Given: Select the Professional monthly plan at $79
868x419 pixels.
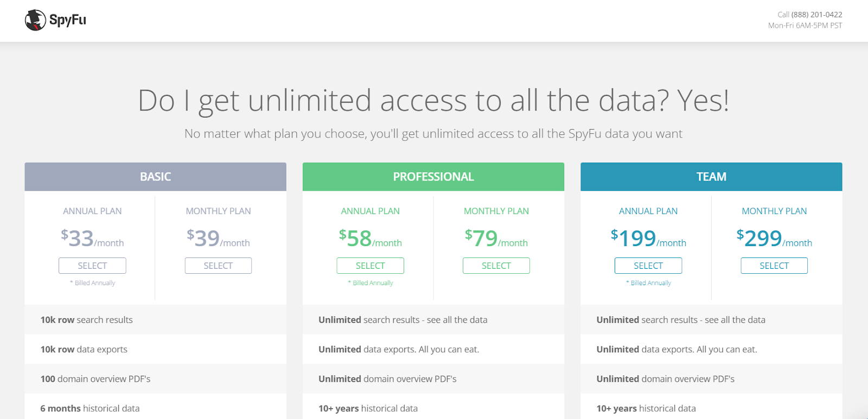Looking at the screenshot, I should pyautogui.click(x=496, y=266).
